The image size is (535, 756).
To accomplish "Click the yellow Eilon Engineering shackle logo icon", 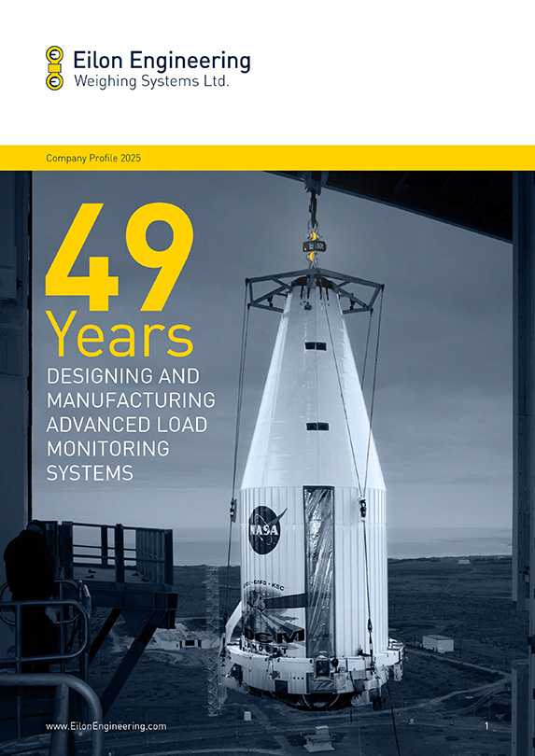I will pyautogui.click(x=54, y=68).
